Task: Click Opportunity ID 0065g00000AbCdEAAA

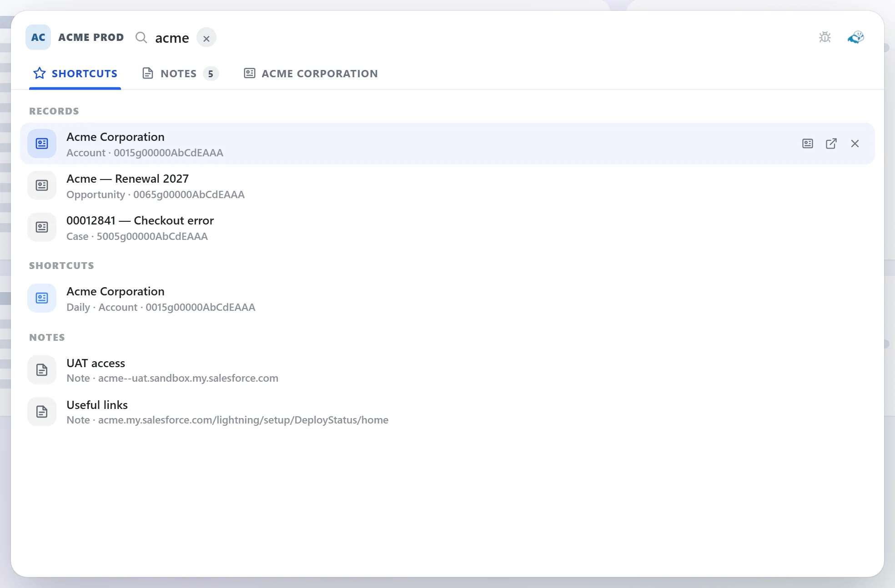Action: click(x=189, y=194)
